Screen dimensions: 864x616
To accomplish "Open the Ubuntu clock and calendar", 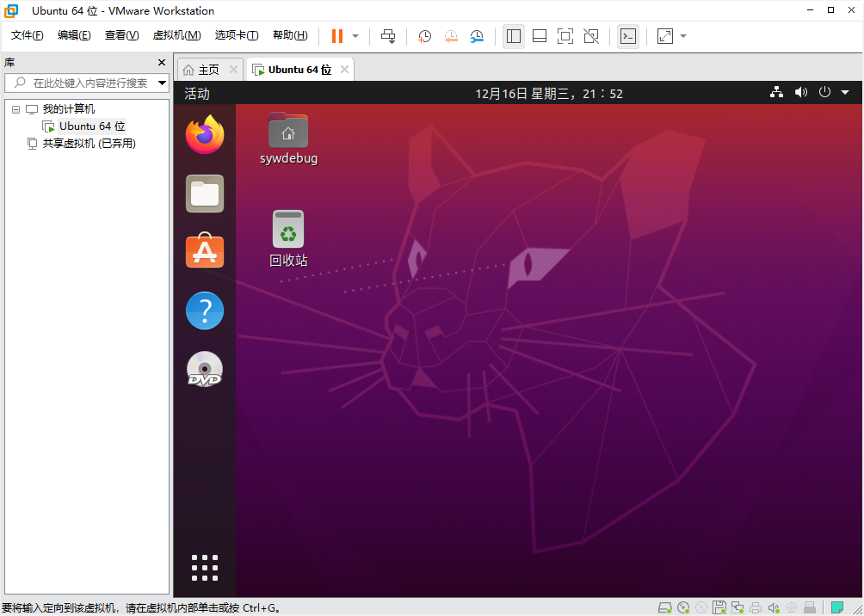I will click(x=549, y=94).
